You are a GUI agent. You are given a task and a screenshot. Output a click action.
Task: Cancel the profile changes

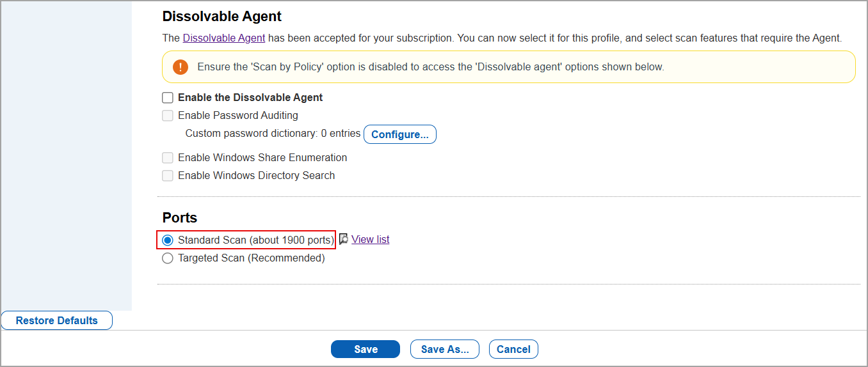pos(513,349)
